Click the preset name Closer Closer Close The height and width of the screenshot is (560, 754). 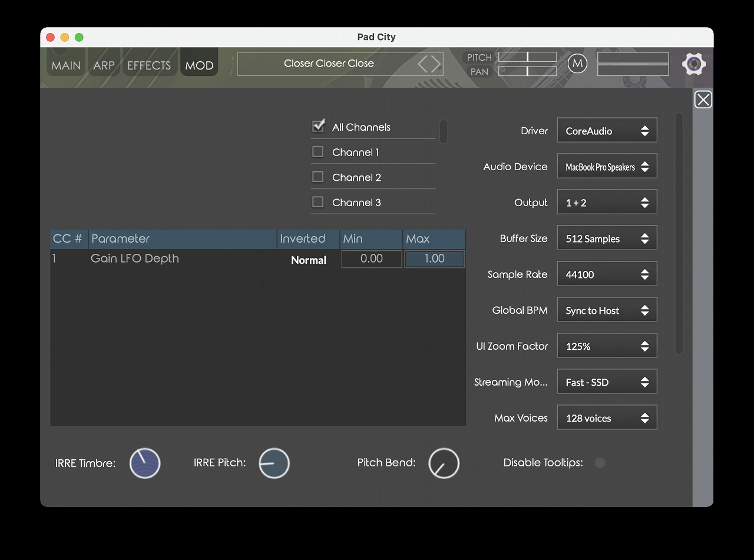[329, 64]
